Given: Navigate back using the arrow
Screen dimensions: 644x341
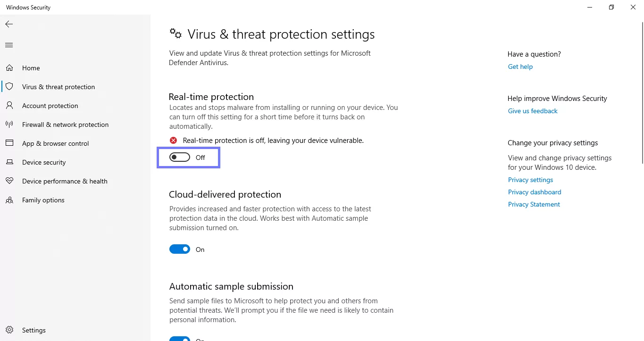Looking at the screenshot, I should pyautogui.click(x=8, y=24).
